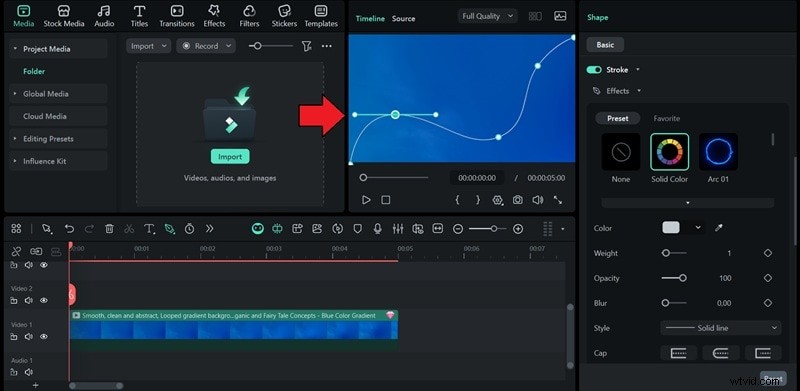Play the preview
The width and height of the screenshot is (800, 391).
[x=366, y=200]
